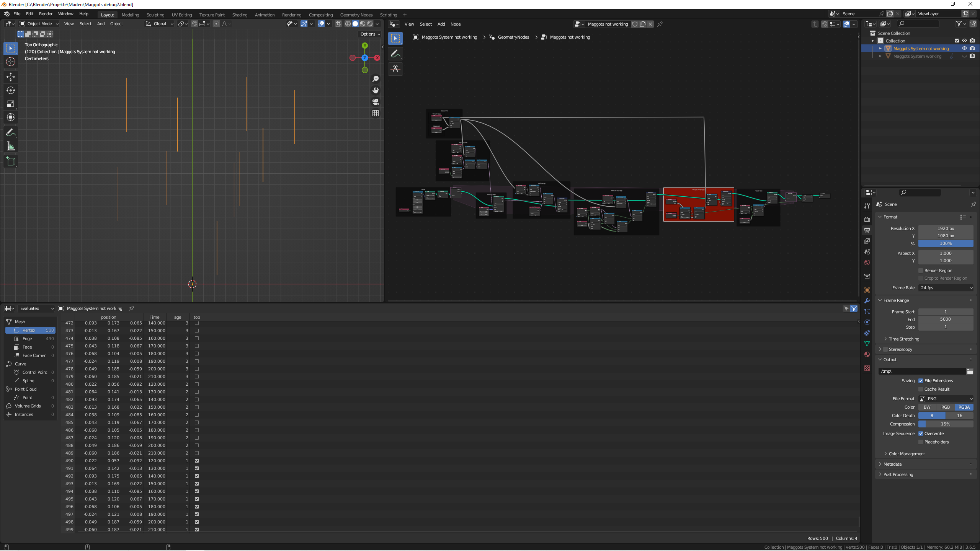This screenshot has height=551, width=980.
Task: Select the Add Cube tool
Action: click(11, 161)
